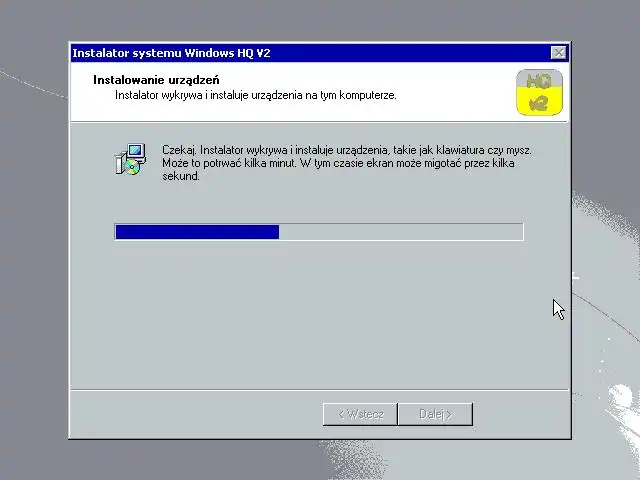Close the Instalator systemu Windows dialog
This screenshot has height=480, width=640.
[558, 53]
